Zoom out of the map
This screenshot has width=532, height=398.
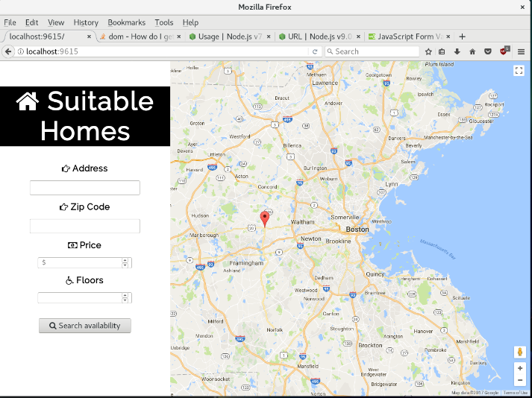pyautogui.click(x=520, y=380)
